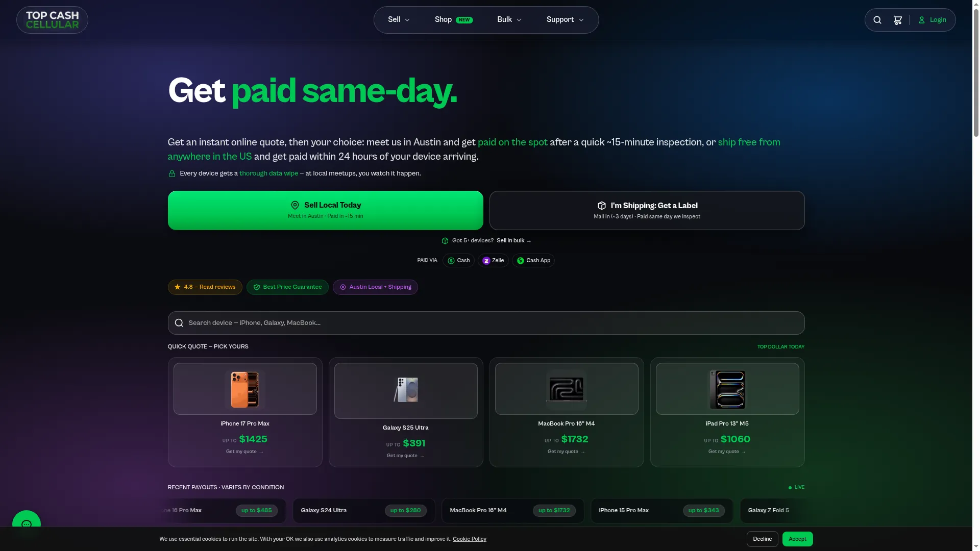Image resolution: width=980 pixels, height=551 pixels.
Task: Open the Sell navigation item
Action: (x=399, y=20)
